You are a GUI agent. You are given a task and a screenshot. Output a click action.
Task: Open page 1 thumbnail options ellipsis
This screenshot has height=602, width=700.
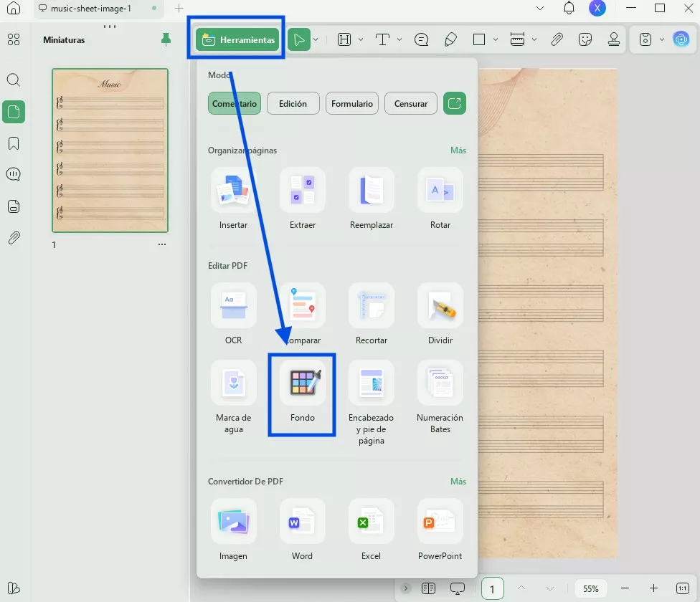[162, 244]
